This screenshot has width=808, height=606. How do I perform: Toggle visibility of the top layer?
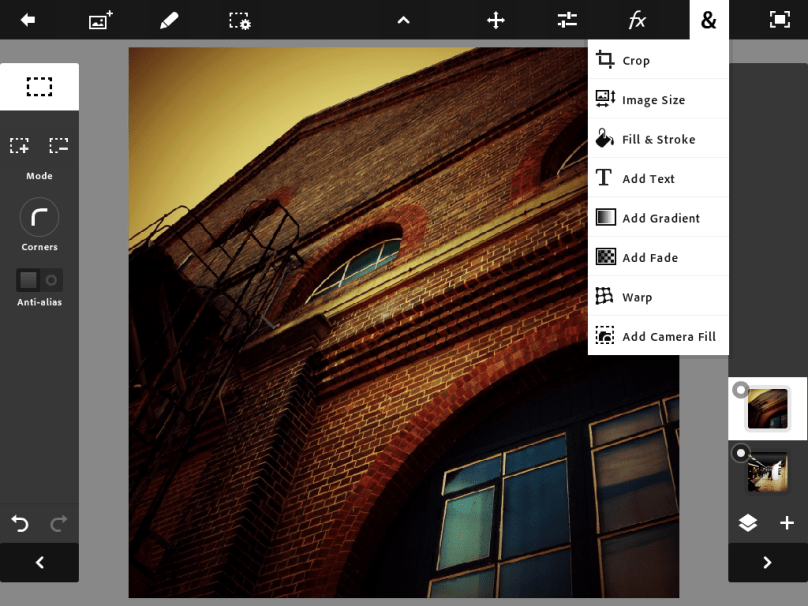tap(740, 390)
